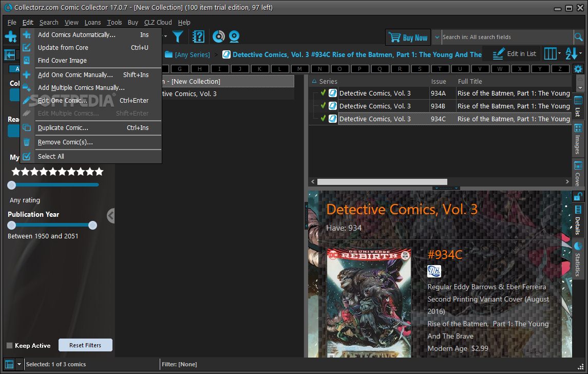This screenshot has width=588, height=374.
Task: Open the Search menu
Action: pyautogui.click(x=49, y=23)
